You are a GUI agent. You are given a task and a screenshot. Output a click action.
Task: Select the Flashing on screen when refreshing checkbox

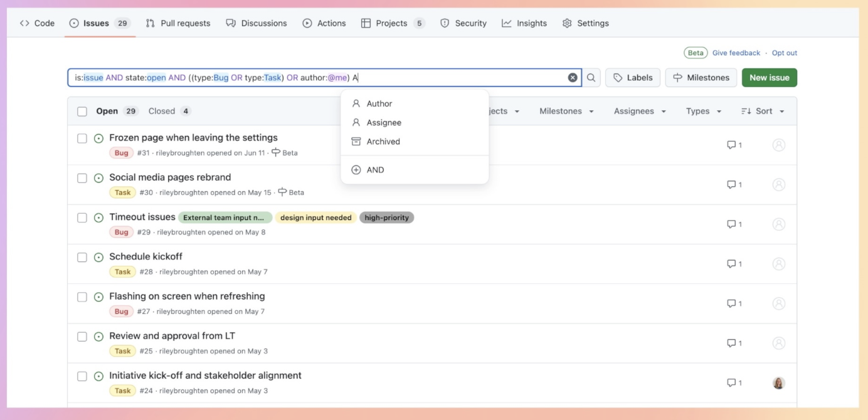[x=82, y=297]
